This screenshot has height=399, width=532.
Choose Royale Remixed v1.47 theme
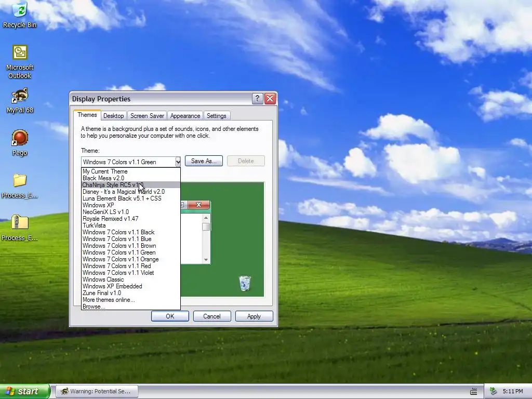131,219
